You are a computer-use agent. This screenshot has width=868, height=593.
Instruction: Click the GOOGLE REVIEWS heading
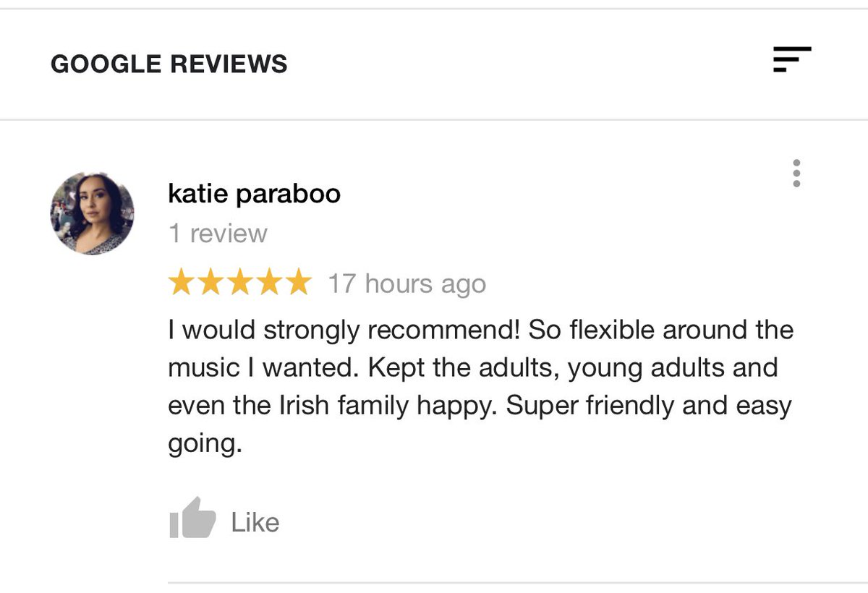tap(169, 64)
